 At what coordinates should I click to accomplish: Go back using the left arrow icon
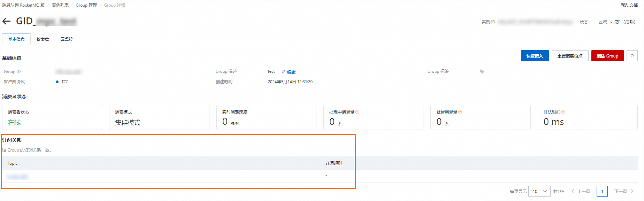click(x=6, y=21)
